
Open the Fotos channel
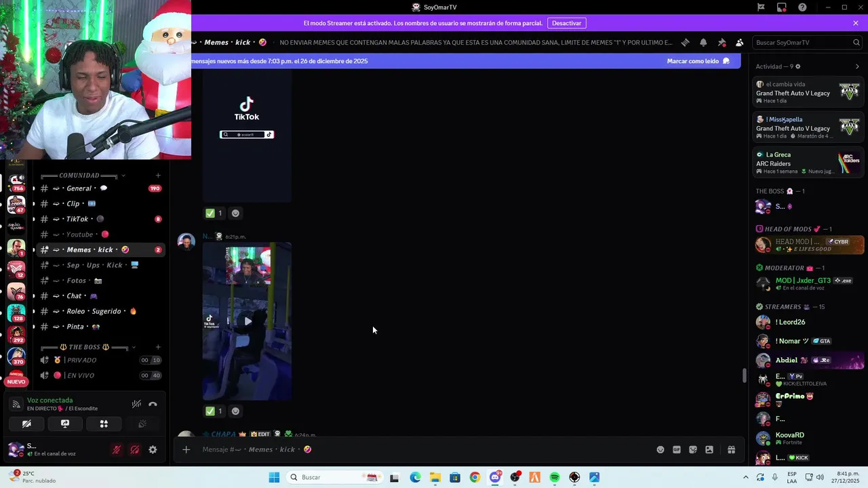pyautogui.click(x=100, y=281)
